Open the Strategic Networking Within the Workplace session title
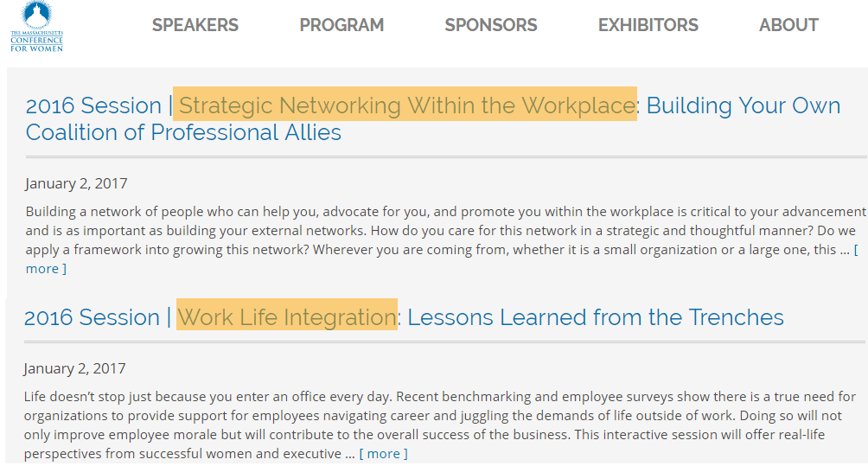The height and width of the screenshot is (466, 868). pyautogui.click(x=433, y=119)
